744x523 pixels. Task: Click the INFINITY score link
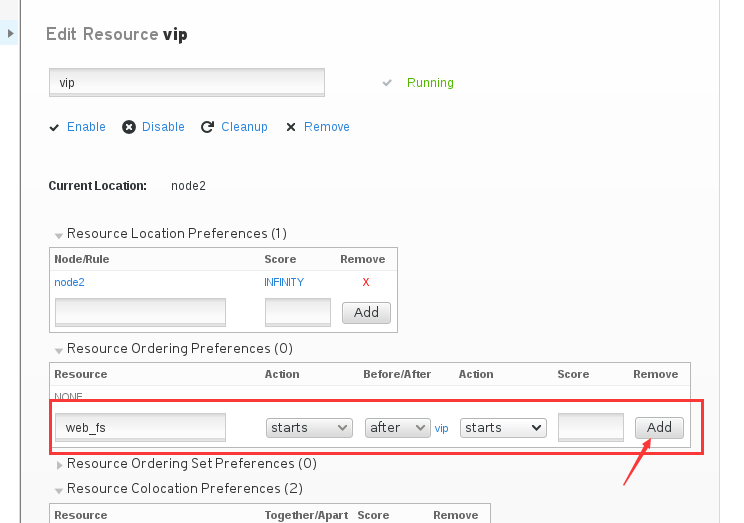point(284,282)
